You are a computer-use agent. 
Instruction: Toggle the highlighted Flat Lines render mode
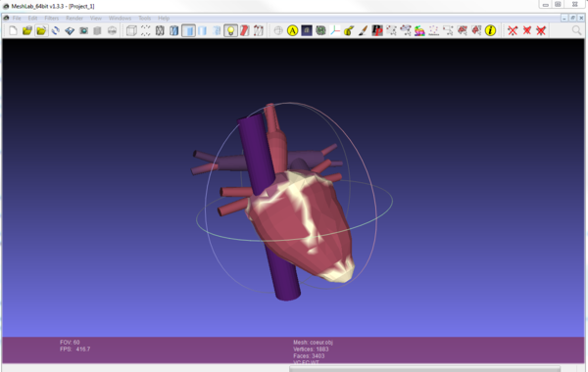point(188,30)
